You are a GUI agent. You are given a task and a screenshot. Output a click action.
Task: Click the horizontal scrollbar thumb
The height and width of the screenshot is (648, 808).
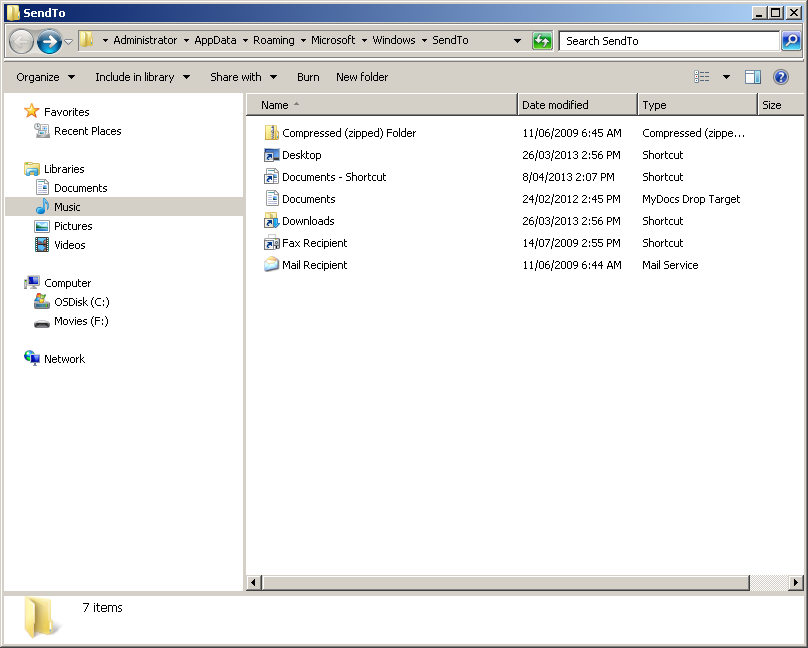[x=506, y=583]
